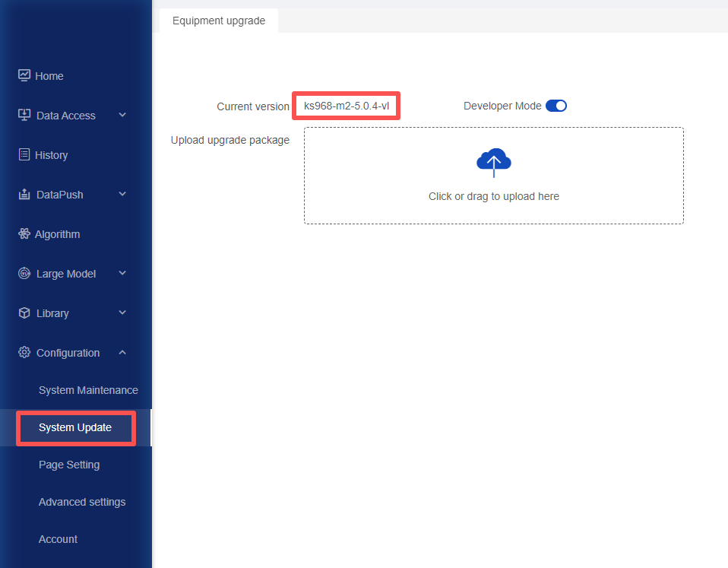728x568 pixels.
Task: Go to Advanced settings
Action: pos(82,502)
